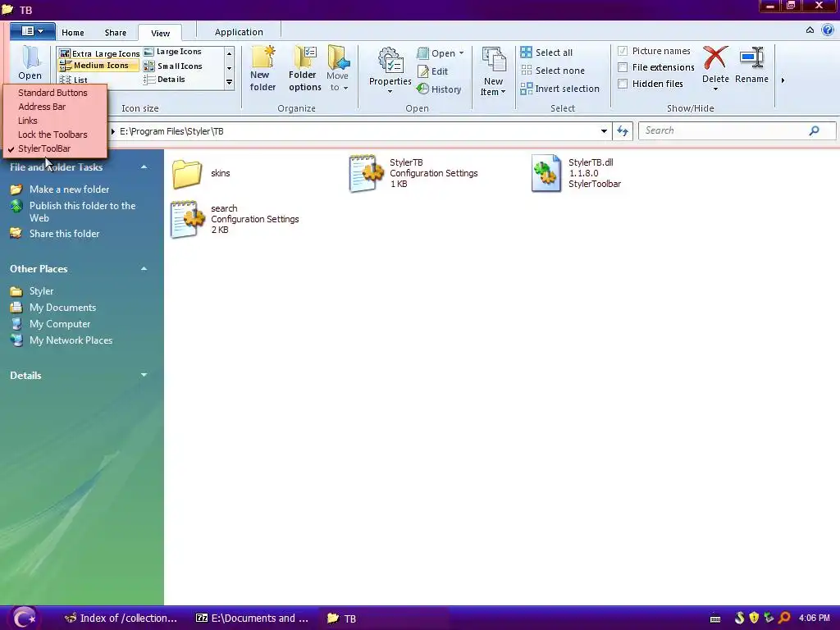Click Select none
Viewport: 840px width, 630px height.
coord(552,71)
